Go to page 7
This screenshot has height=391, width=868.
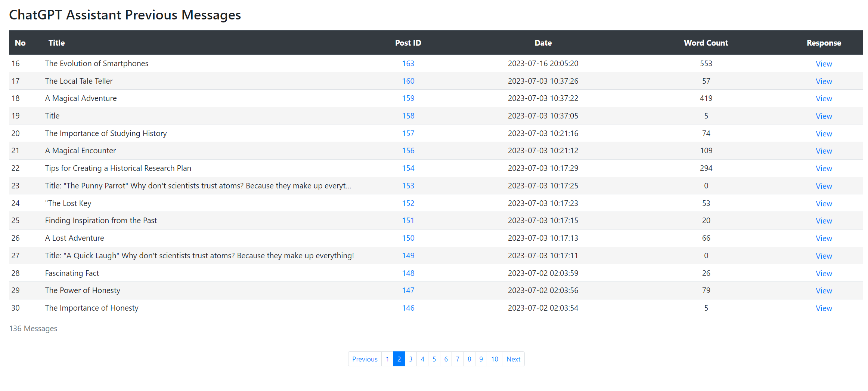point(458,359)
